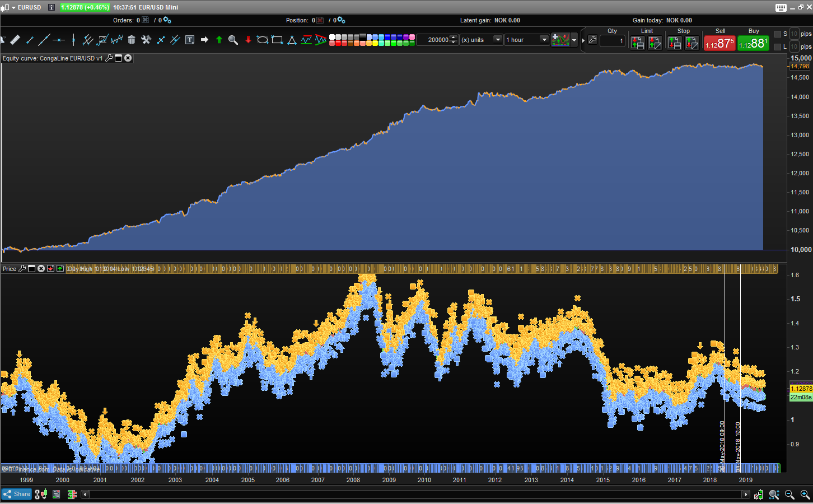Delete drawn objects with the trash icon

(x=132, y=40)
